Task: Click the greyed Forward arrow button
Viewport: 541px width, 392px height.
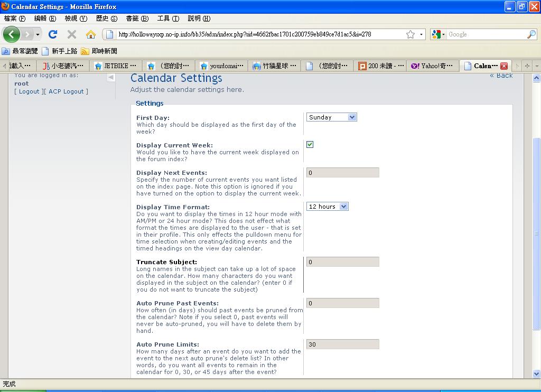Action: coord(27,34)
